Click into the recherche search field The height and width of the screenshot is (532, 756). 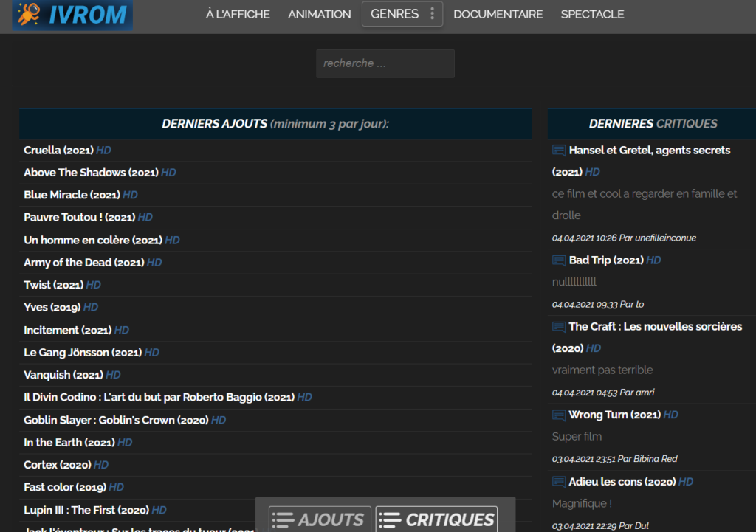click(x=385, y=63)
